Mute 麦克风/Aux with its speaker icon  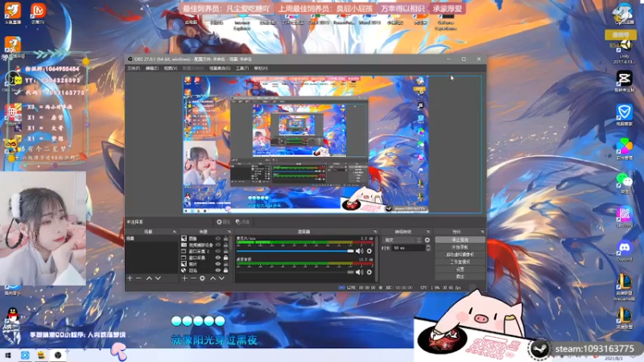pyautogui.click(x=359, y=251)
